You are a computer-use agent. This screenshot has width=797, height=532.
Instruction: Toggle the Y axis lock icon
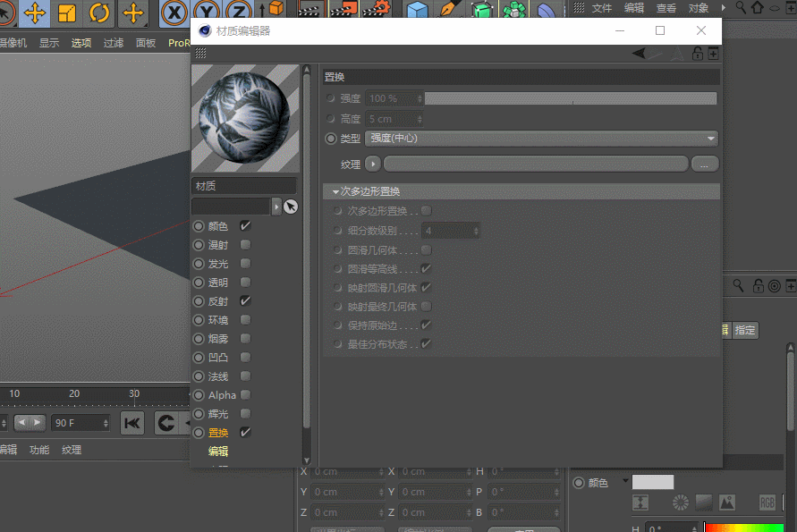208,13
